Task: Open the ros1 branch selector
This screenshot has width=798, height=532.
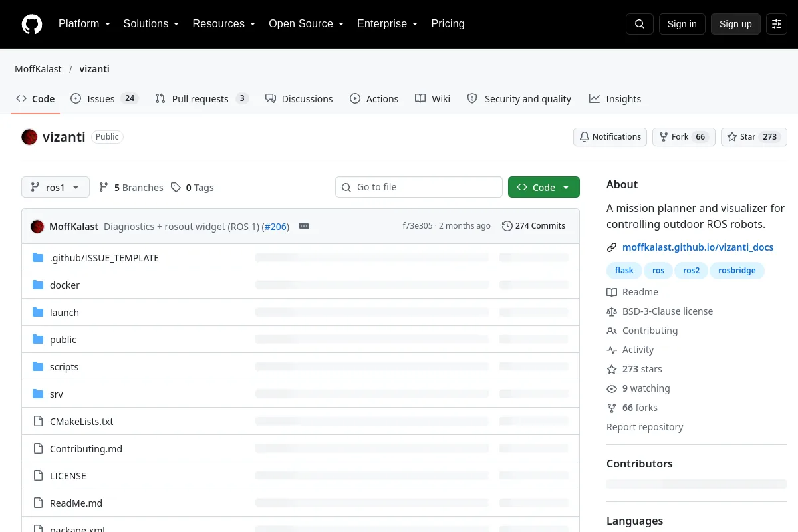Action: [55, 188]
